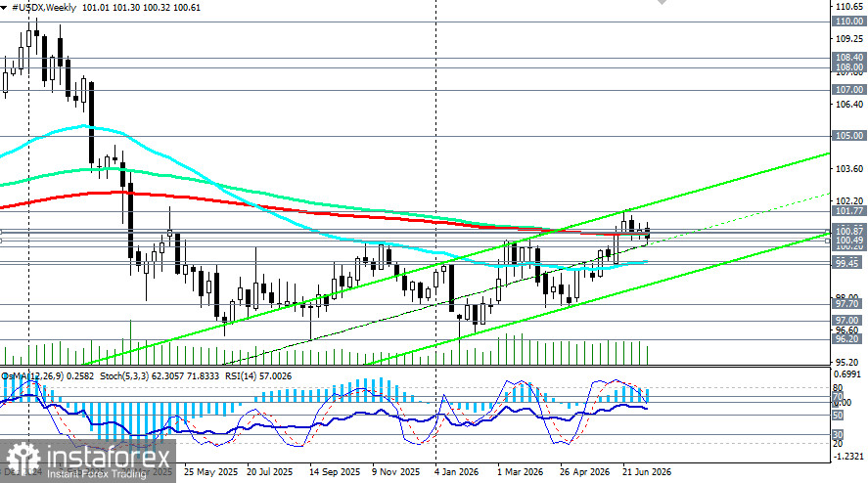Select the 110.65 price scale value
Viewport: 868px width, 483px height.
click(x=849, y=7)
